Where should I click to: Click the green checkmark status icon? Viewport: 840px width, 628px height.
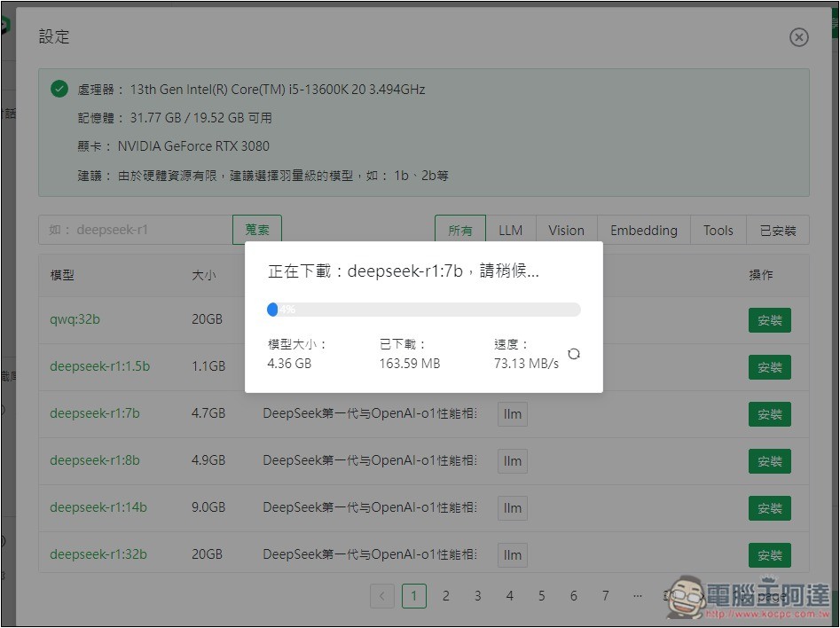(x=59, y=89)
